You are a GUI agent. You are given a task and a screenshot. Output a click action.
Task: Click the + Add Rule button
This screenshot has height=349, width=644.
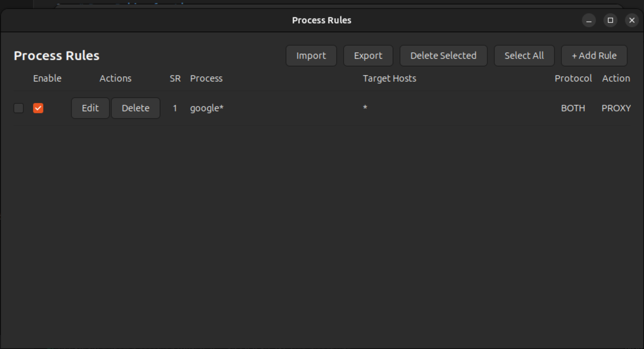[594, 55]
